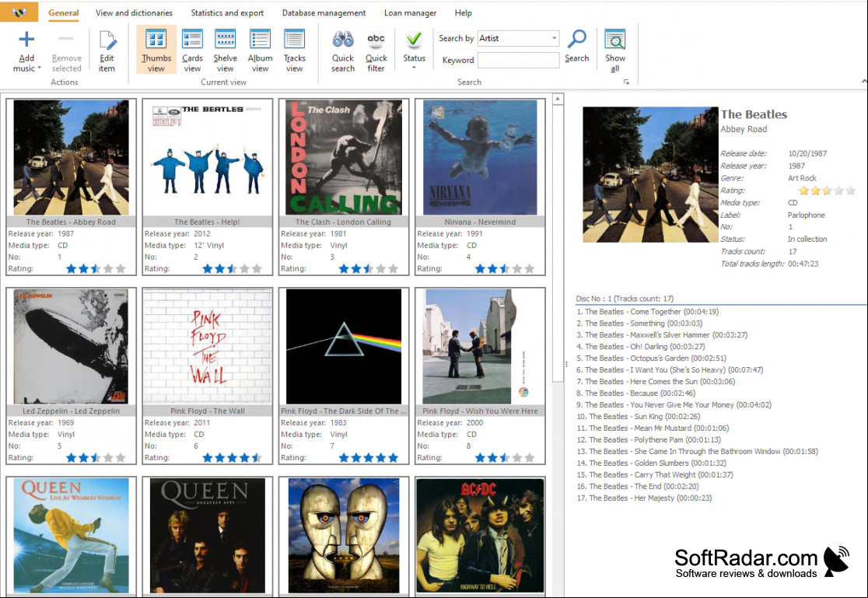Screen dimensions: 868x598
Task: Select The Beatles - Abbey Road thumbnail
Action: (x=72, y=157)
